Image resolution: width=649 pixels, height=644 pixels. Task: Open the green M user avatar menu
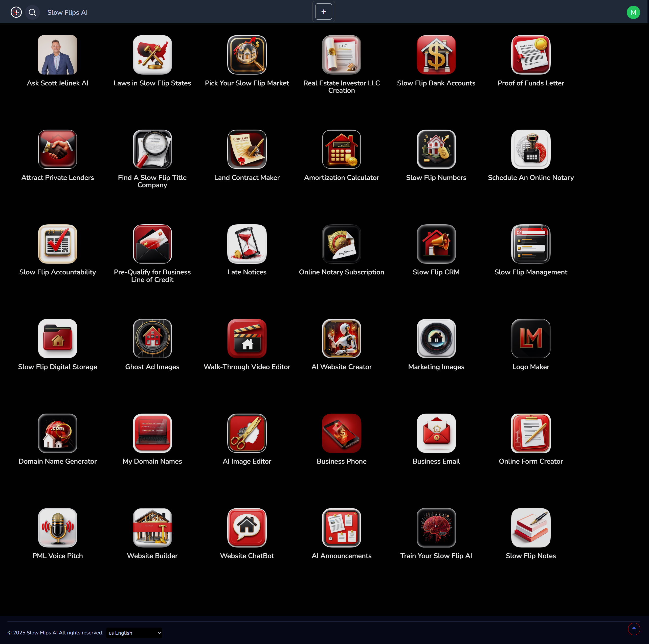633,12
